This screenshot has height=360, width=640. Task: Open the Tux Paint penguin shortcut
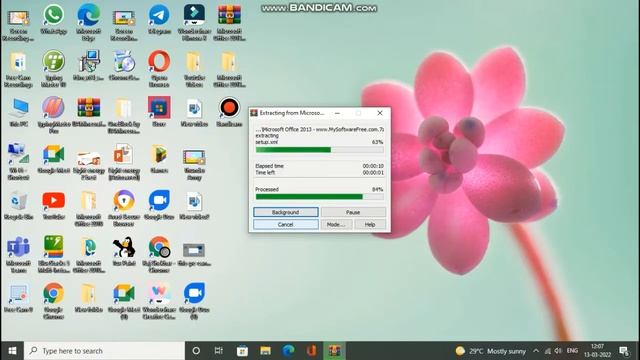coord(124,252)
